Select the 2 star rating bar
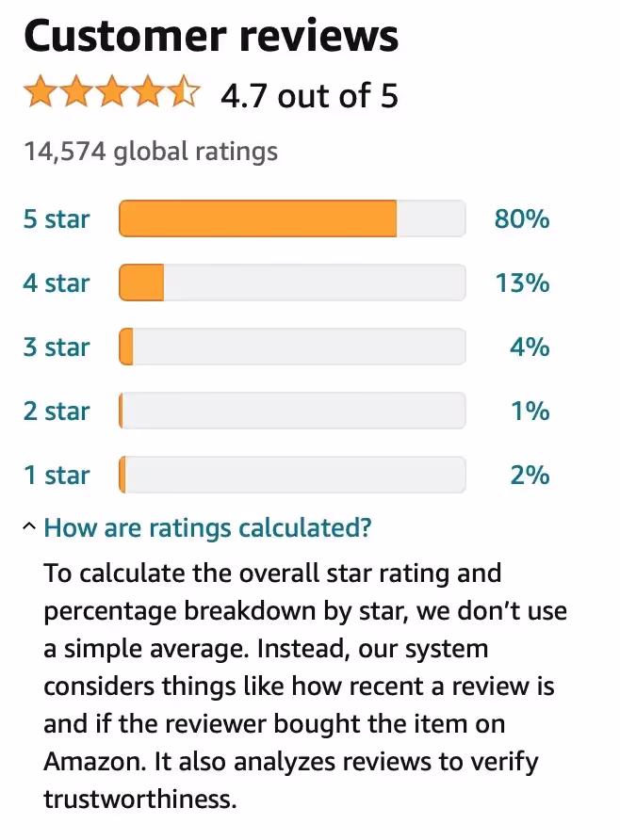Viewport: 620px width, 840px height. click(292, 412)
